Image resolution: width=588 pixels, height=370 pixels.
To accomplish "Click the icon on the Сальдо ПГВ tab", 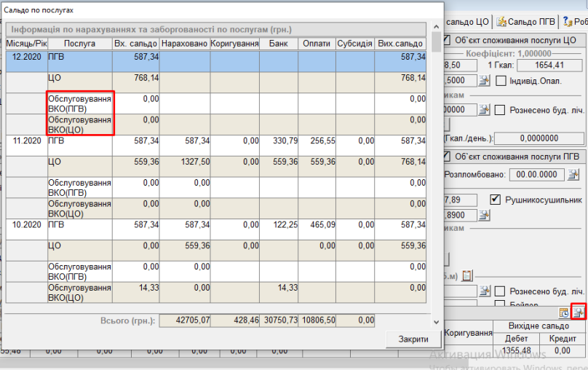I will click(x=502, y=21).
